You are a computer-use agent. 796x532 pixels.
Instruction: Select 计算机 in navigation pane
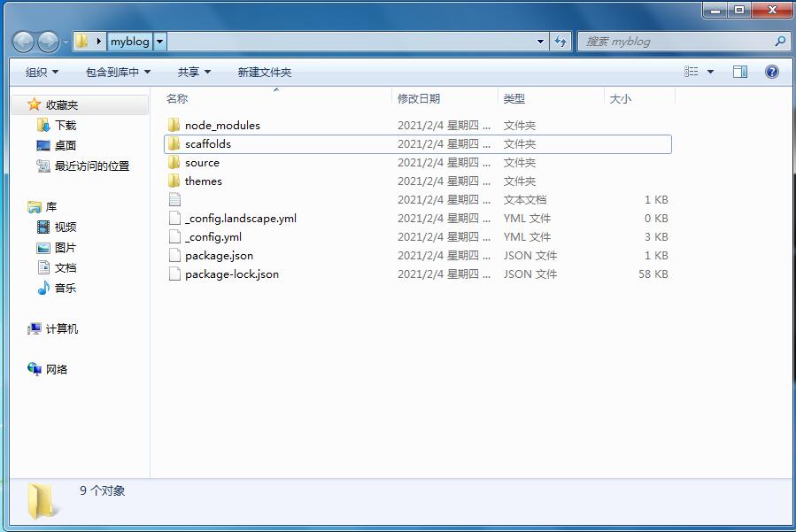[x=62, y=328]
